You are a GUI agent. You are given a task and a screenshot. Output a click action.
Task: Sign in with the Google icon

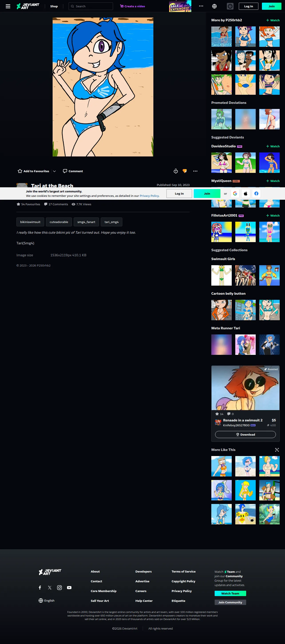[x=235, y=194]
